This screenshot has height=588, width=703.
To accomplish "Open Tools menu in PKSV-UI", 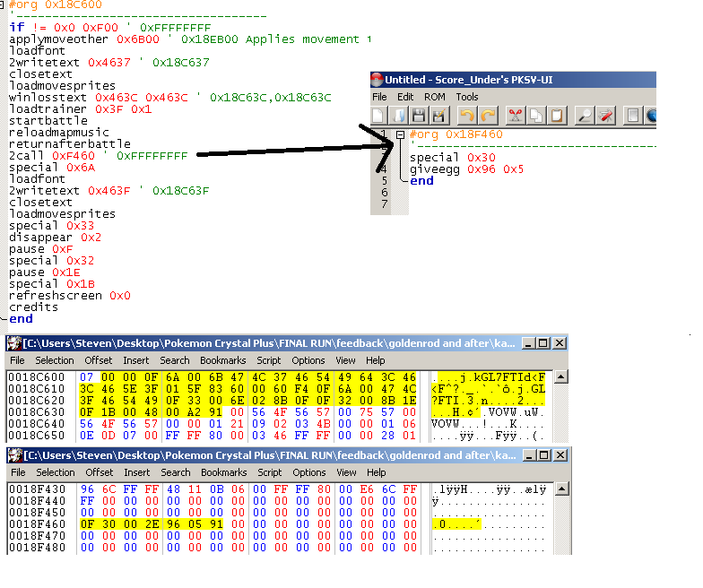I will [x=466, y=97].
